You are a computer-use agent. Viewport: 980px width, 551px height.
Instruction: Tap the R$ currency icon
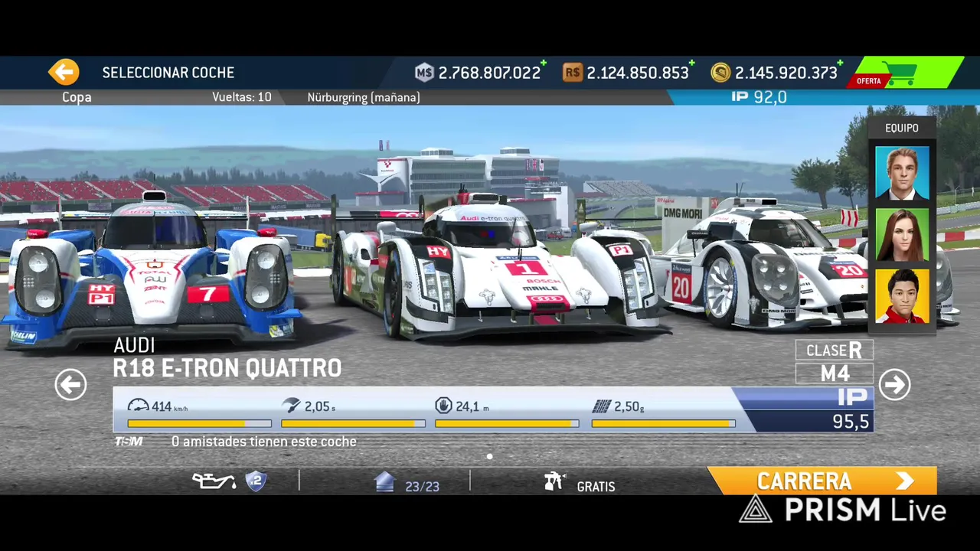pyautogui.click(x=572, y=73)
